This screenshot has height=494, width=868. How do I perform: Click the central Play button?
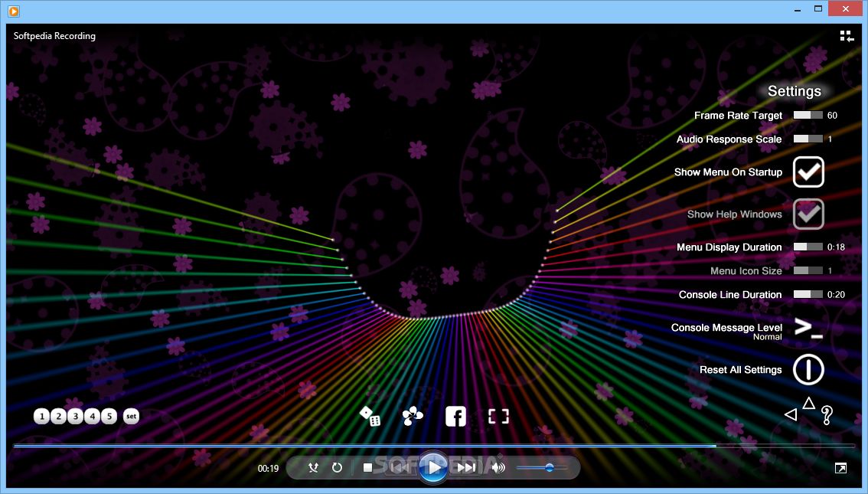(x=433, y=467)
